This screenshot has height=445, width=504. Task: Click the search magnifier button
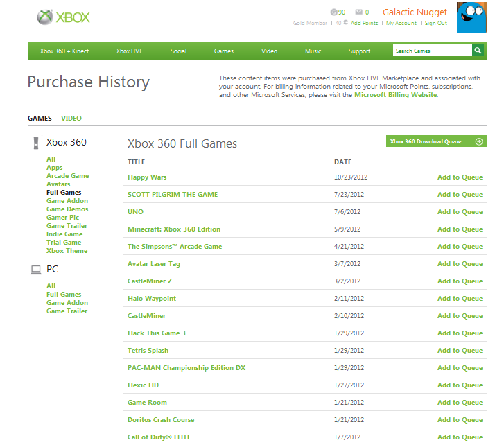478,51
